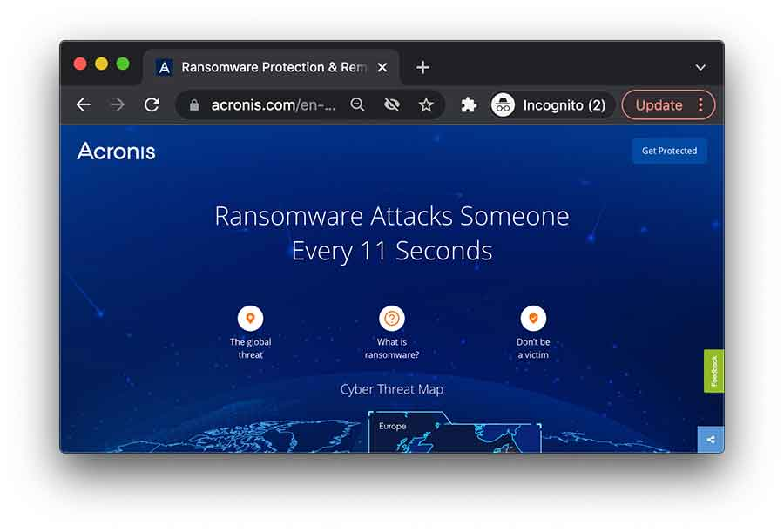Open the three-dot Chrome menu
This screenshot has height=532, width=784.
click(x=700, y=105)
